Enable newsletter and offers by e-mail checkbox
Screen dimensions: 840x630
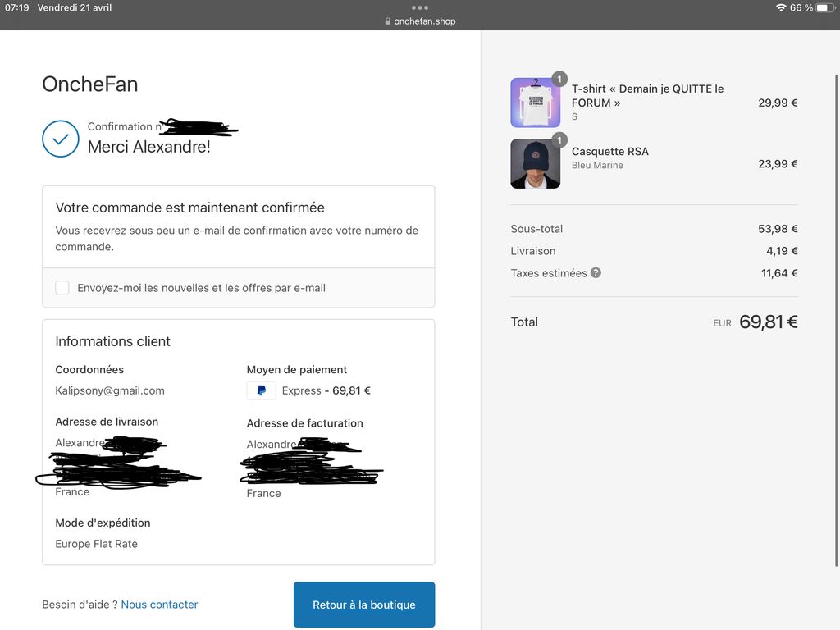tap(62, 288)
